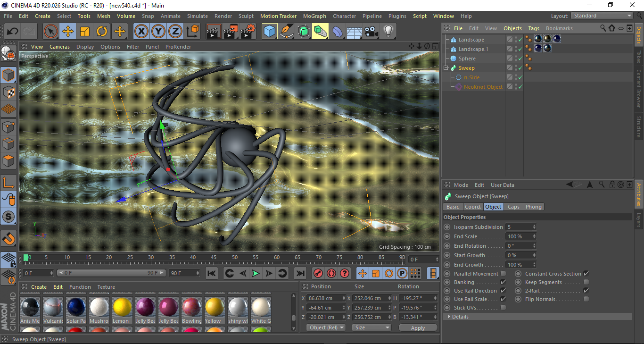Step the Isoparm Subdivision spinner
Image resolution: width=644 pixels, height=344 pixels.
pyautogui.click(x=534, y=227)
